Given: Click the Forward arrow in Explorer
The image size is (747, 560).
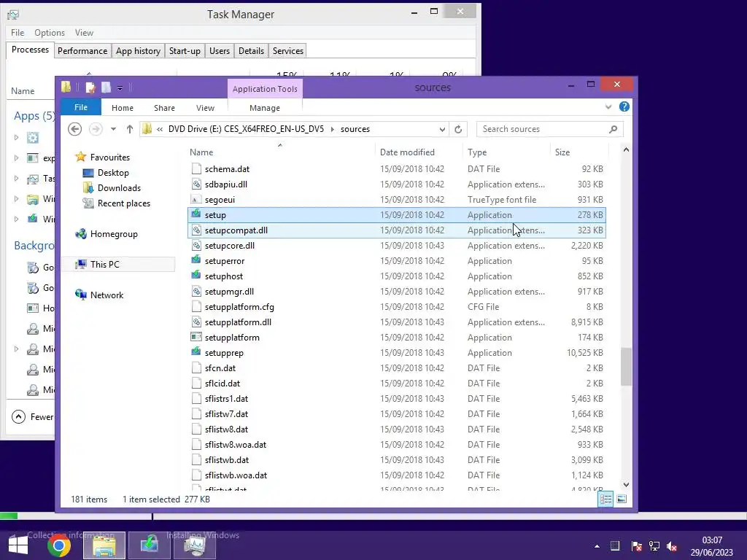Looking at the screenshot, I should tap(96, 129).
